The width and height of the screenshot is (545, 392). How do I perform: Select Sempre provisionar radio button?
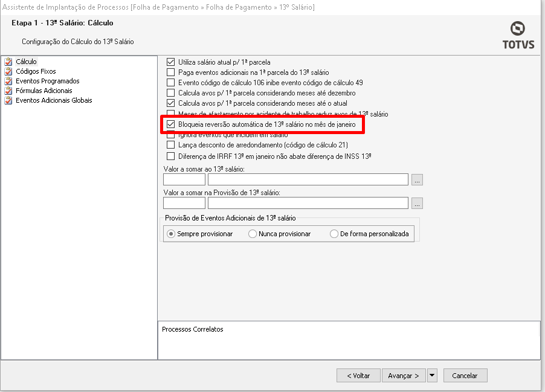171,234
